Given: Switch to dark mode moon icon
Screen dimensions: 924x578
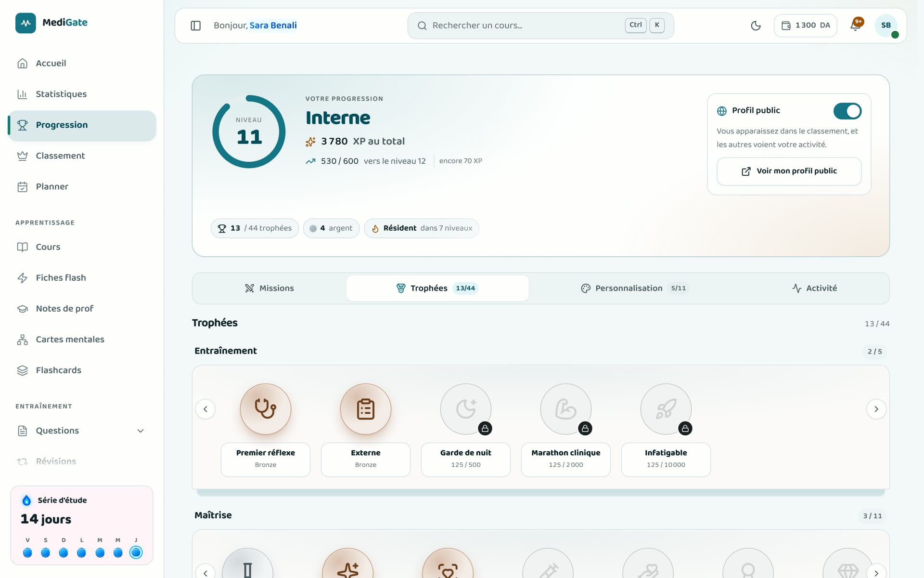Looking at the screenshot, I should [x=756, y=26].
